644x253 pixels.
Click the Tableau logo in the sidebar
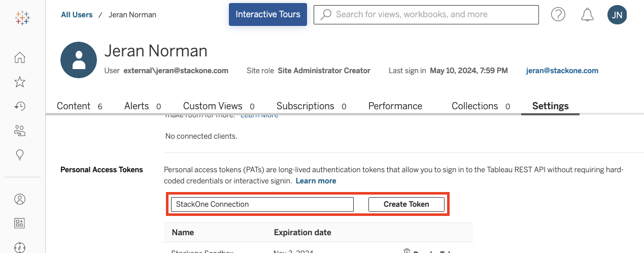coord(22,18)
